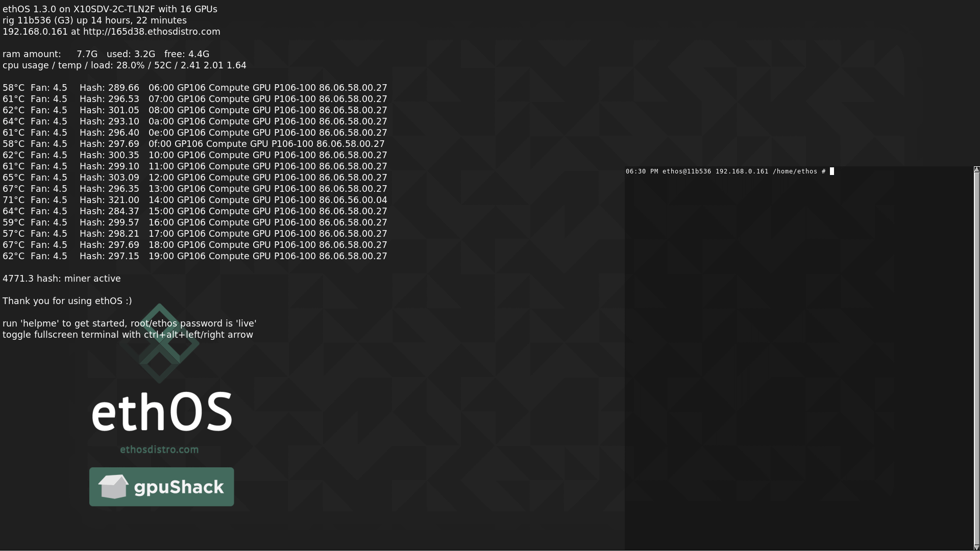Click the terminal cursor block

tap(832, 171)
